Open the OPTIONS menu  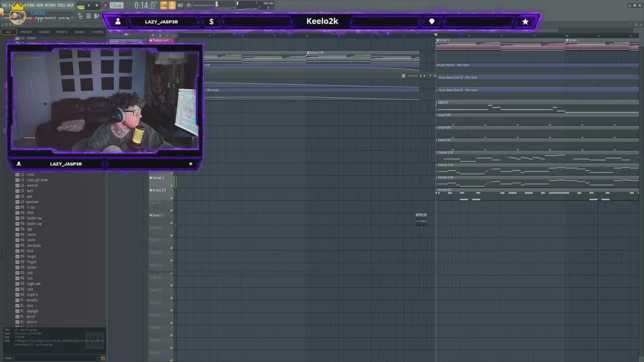pos(50,5)
